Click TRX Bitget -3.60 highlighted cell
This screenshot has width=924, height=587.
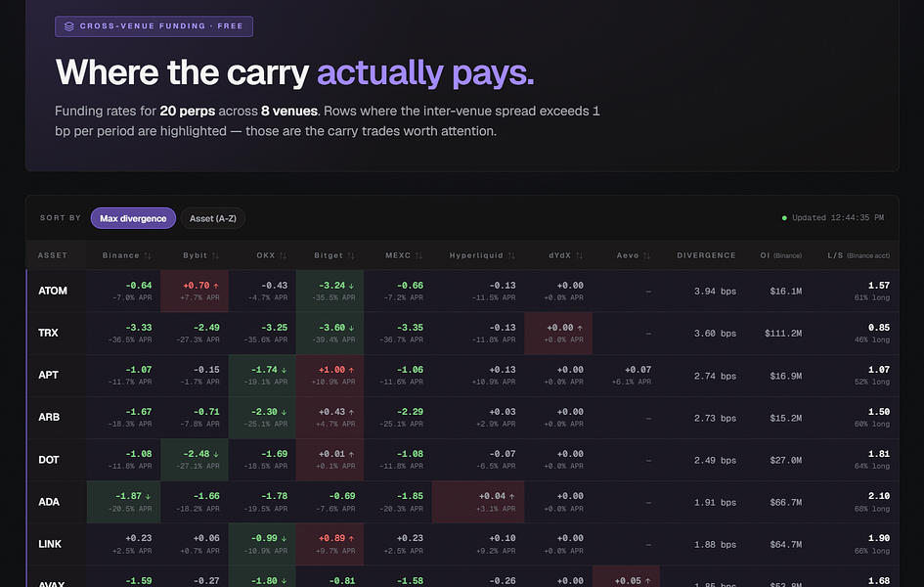click(330, 334)
